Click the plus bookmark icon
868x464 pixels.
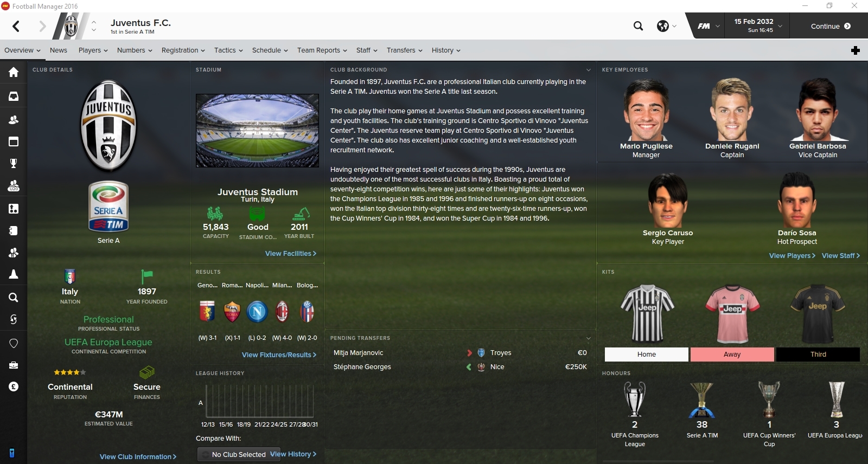[x=856, y=50]
